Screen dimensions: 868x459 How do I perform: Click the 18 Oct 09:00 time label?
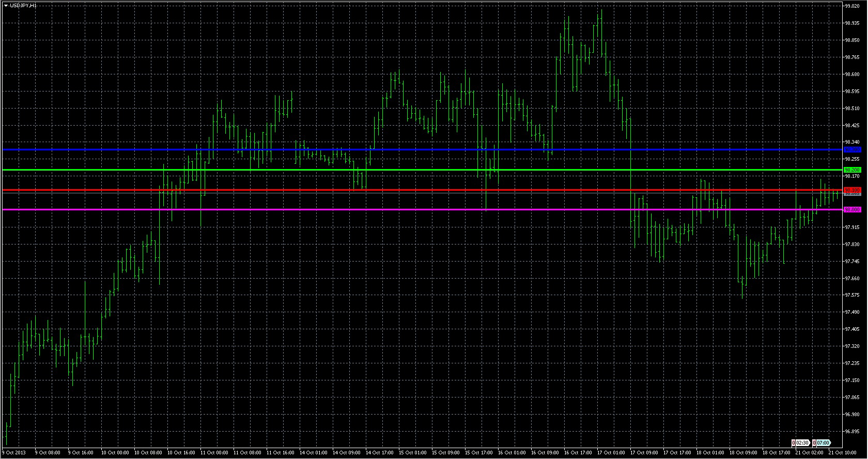pyautogui.click(x=743, y=453)
